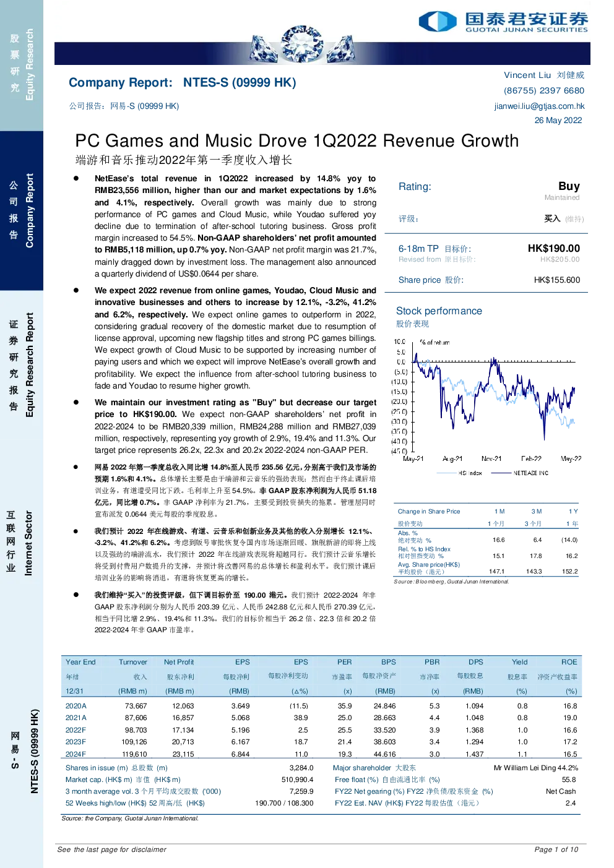614x868 pixels.
Task: Click the Change in Share Price table header
Action: pyautogui.click(x=428, y=512)
